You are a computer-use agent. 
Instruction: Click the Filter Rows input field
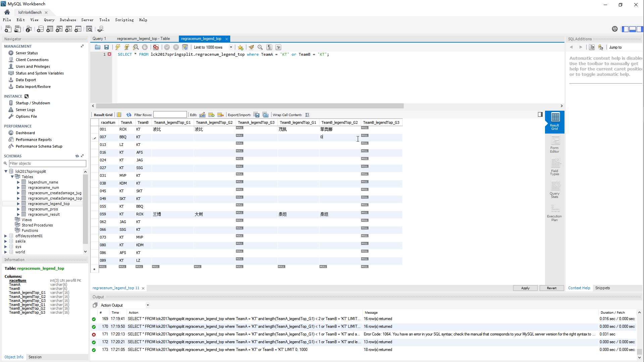[x=170, y=115]
